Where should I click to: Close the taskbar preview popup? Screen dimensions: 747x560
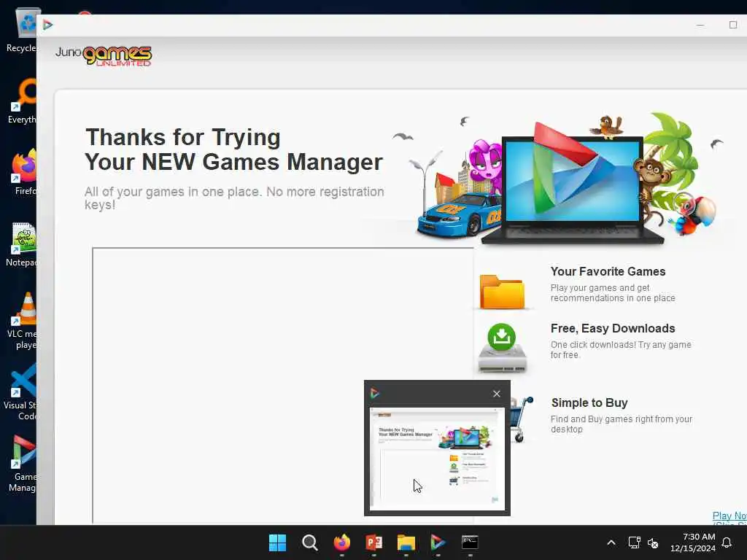pyautogui.click(x=496, y=393)
